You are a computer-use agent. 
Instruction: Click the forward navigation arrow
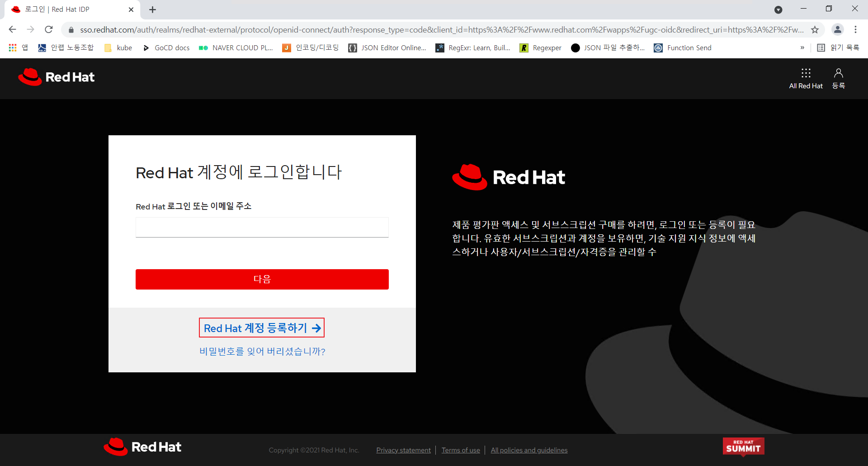30,29
